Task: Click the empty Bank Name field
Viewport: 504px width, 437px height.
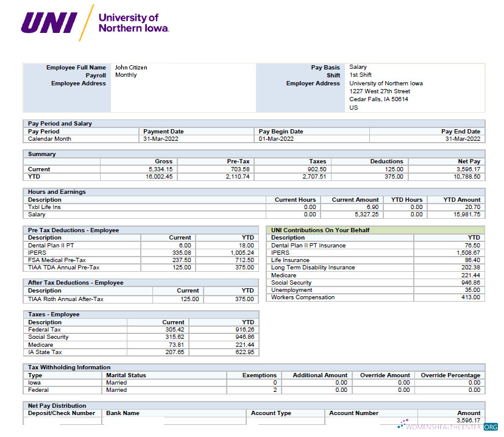Action: pyautogui.click(x=171, y=420)
